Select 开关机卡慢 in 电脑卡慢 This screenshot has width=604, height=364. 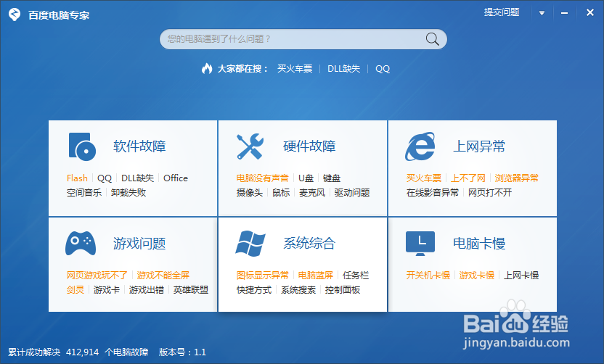coord(428,275)
